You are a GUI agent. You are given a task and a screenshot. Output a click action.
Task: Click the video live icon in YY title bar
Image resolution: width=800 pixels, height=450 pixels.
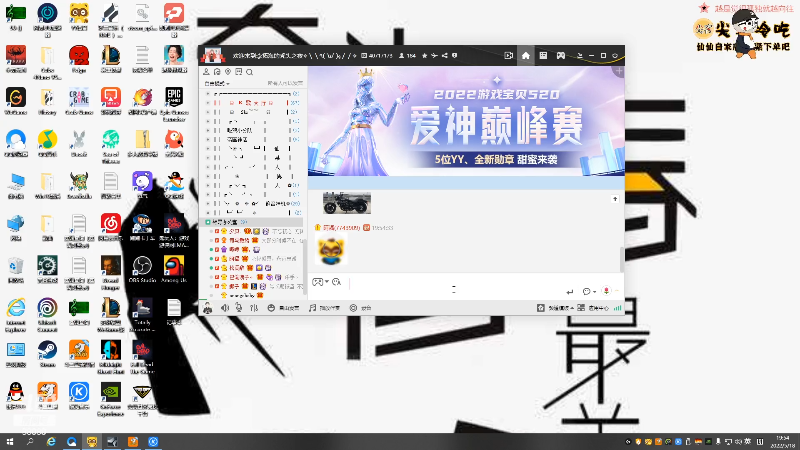tap(508, 56)
